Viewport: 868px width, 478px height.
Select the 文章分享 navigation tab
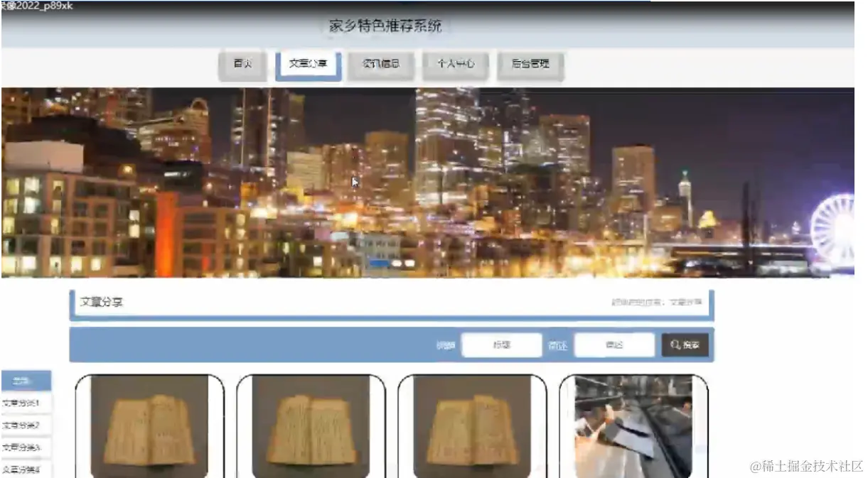(x=309, y=64)
